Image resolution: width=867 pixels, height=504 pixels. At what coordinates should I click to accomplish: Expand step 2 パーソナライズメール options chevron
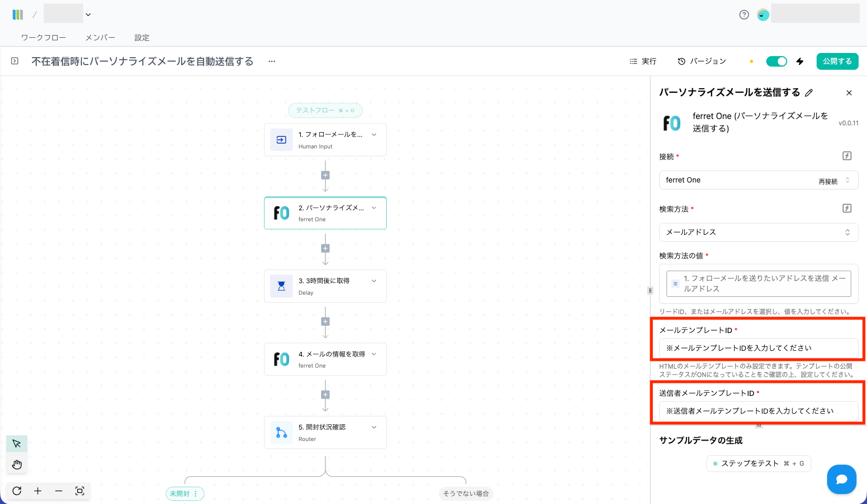click(x=374, y=208)
